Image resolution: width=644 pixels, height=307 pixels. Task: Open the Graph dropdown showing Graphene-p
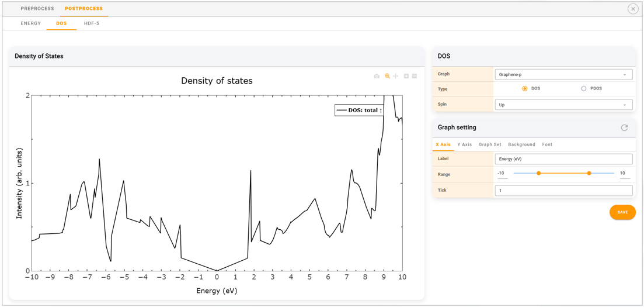[x=563, y=75]
